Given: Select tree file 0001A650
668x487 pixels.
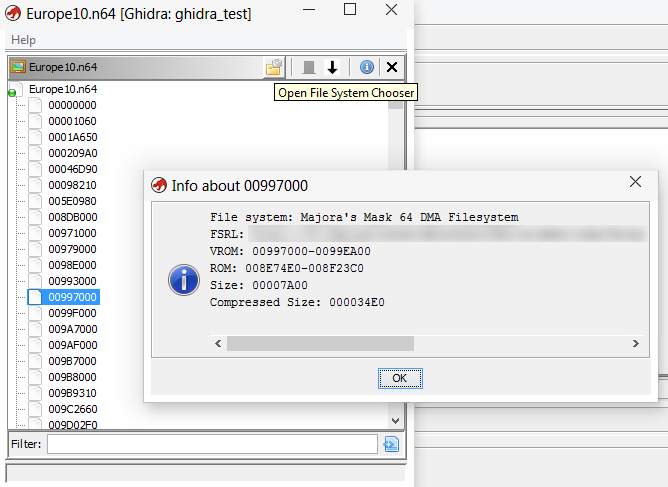Looking at the screenshot, I should (x=72, y=137).
